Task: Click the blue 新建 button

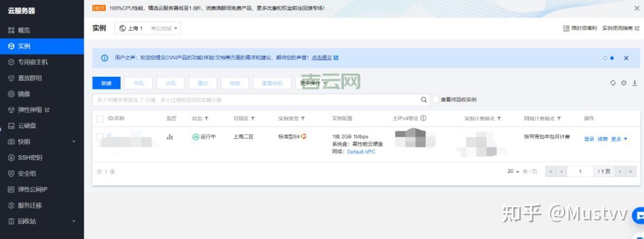Action: click(x=106, y=83)
